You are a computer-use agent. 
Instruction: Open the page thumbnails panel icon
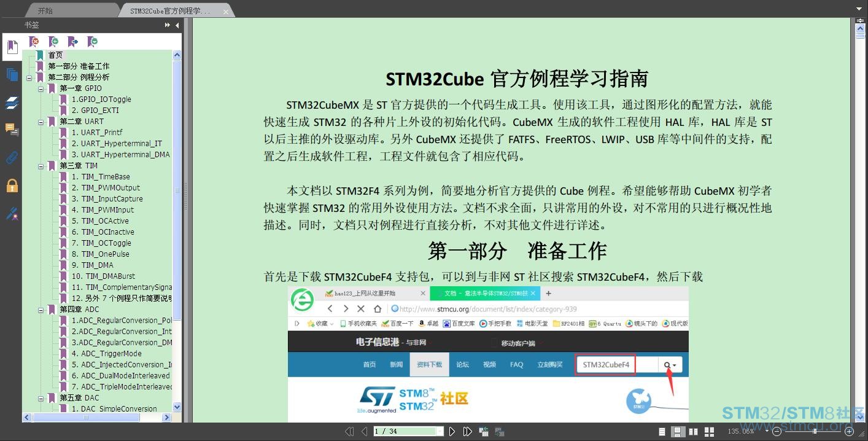click(12, 75)
